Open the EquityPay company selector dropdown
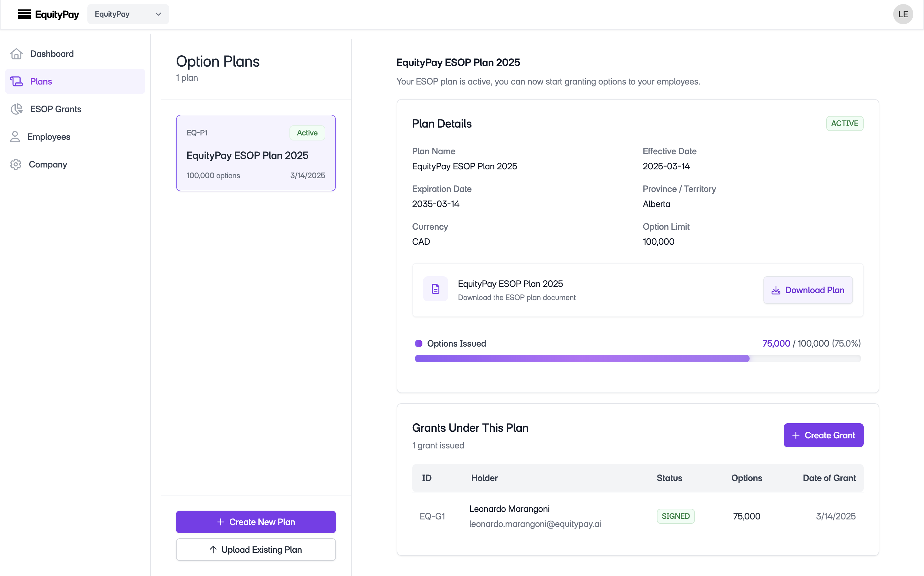924x576 pixels. (x=128, y=14)
